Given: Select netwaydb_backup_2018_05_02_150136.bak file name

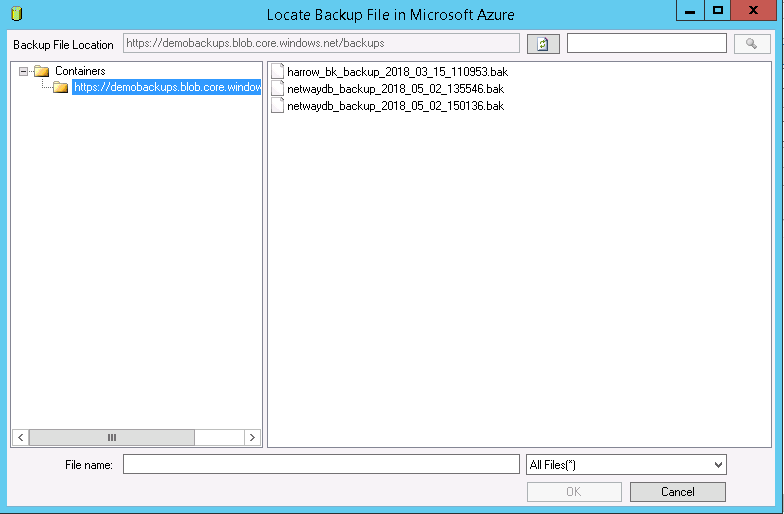Looking at the screenshot, I should (395, 105).
